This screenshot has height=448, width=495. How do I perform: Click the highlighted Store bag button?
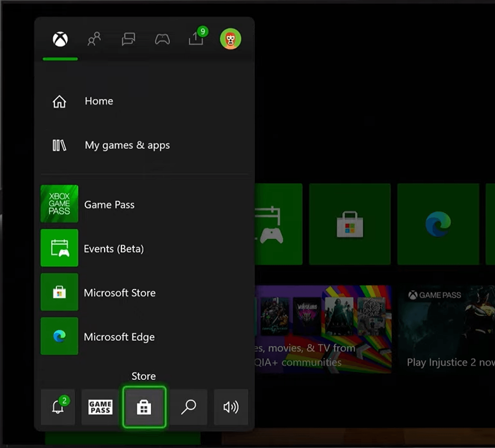(144, 407)
